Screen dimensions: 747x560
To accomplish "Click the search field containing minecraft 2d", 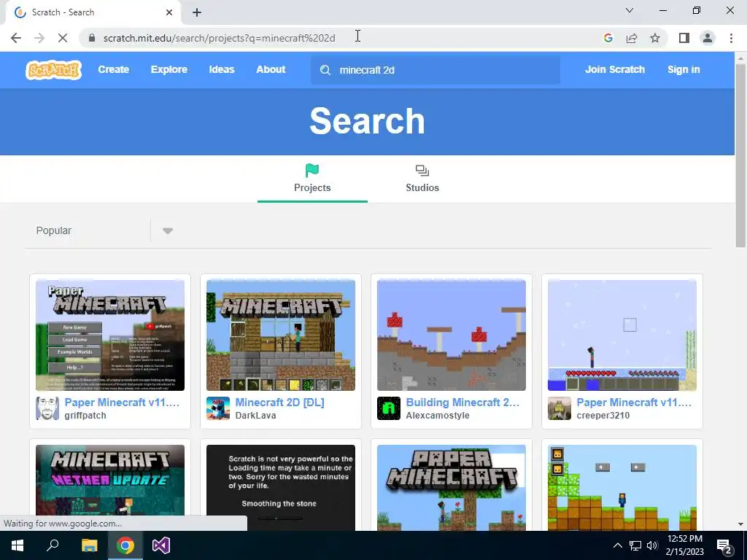I will click(436, 70).
